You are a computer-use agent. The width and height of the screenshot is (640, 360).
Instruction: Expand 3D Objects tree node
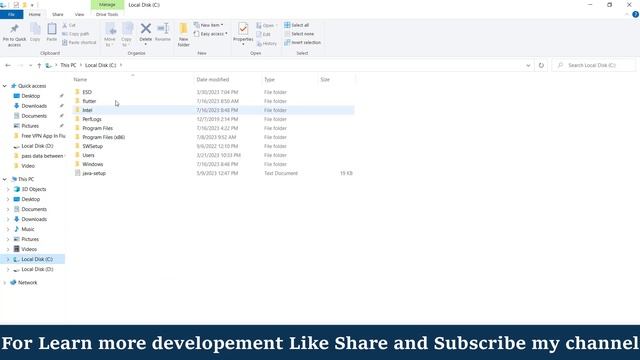(x=8, y=189)
